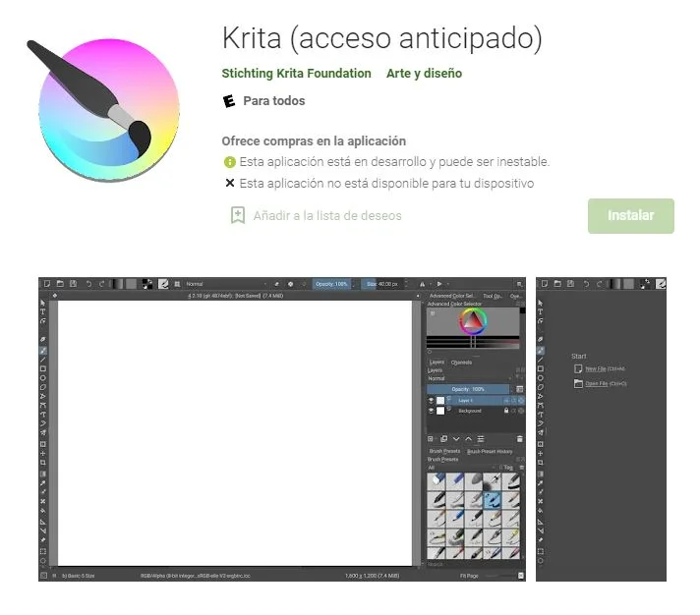Screen dimensions: 700x615
Task: Toggle the eraser mode icon in top toolbar
Action: pyautogui.click(x=277, y=284)
